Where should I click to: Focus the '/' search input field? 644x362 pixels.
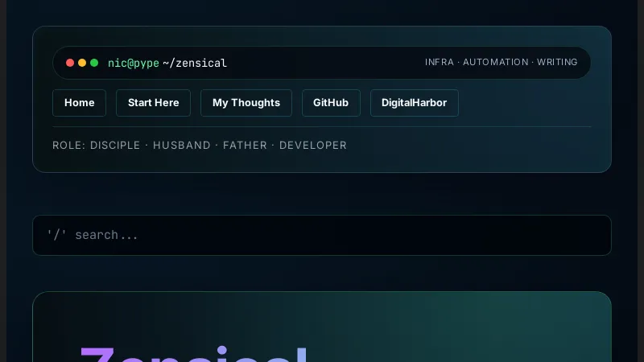click(x=322, y=235)
